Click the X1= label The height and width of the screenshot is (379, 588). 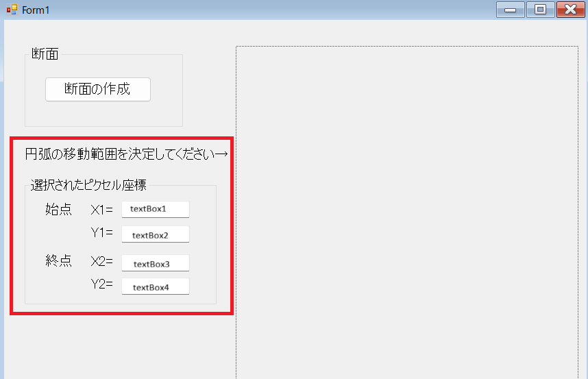coord(102,210)
